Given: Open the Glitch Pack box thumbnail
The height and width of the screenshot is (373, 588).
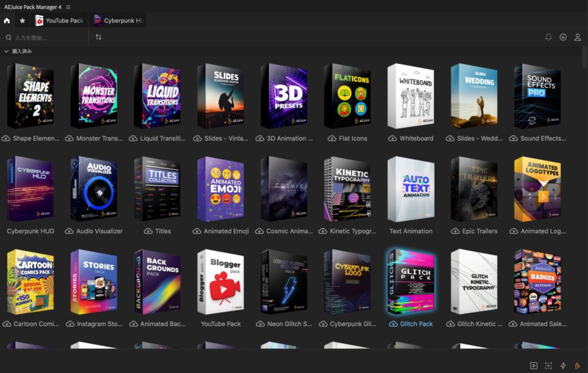Looking at the screenshot, I should (411, 282).
